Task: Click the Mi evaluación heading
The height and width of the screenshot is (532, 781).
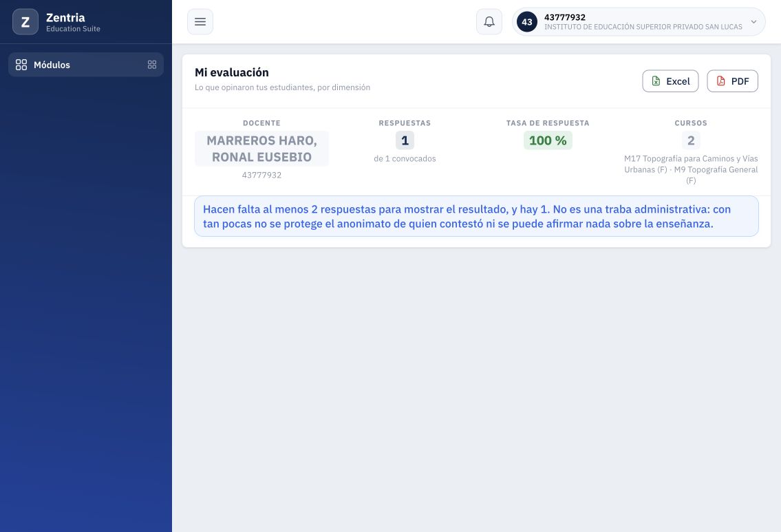Action: tap(232, 72)
